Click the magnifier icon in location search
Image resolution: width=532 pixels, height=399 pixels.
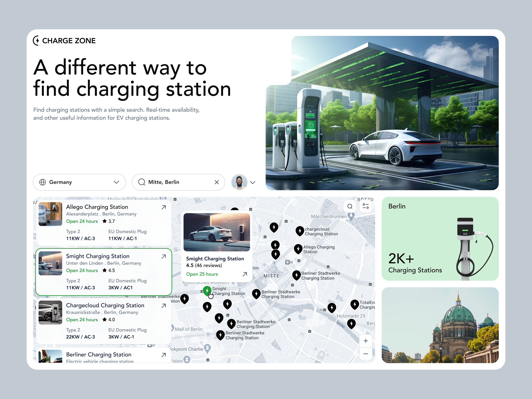click(142, 182)
